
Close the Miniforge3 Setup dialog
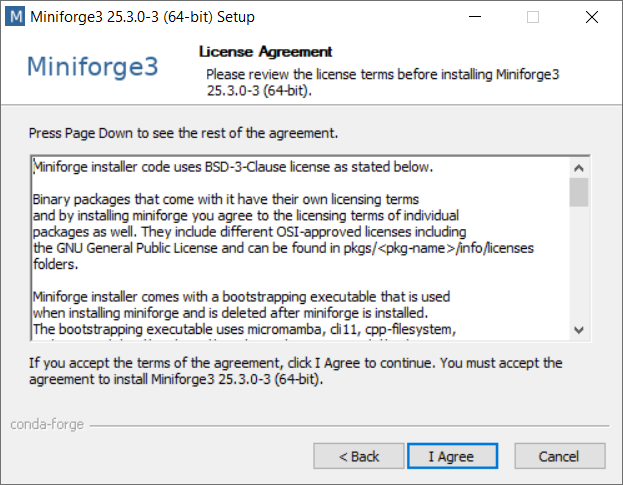[x=592, y=17]
